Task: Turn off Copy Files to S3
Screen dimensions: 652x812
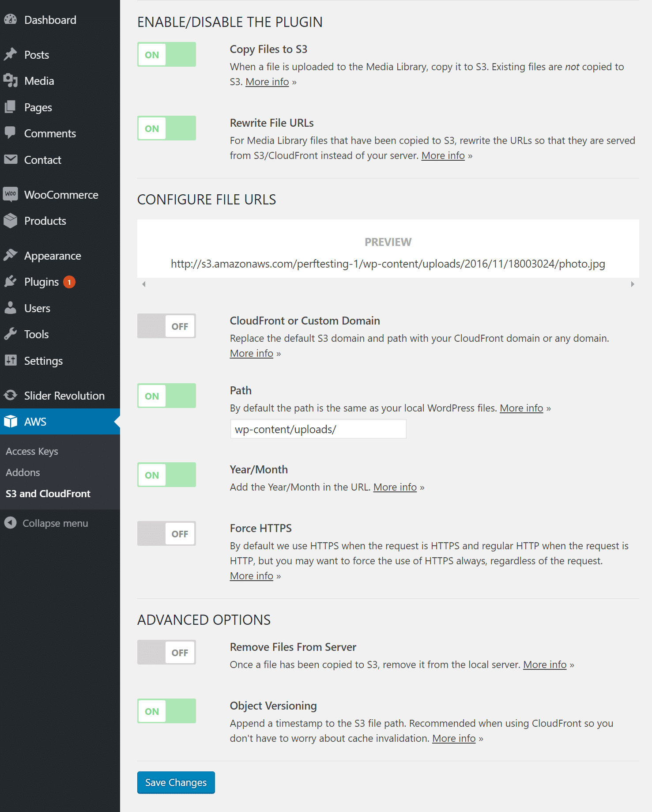Action: 166,54
